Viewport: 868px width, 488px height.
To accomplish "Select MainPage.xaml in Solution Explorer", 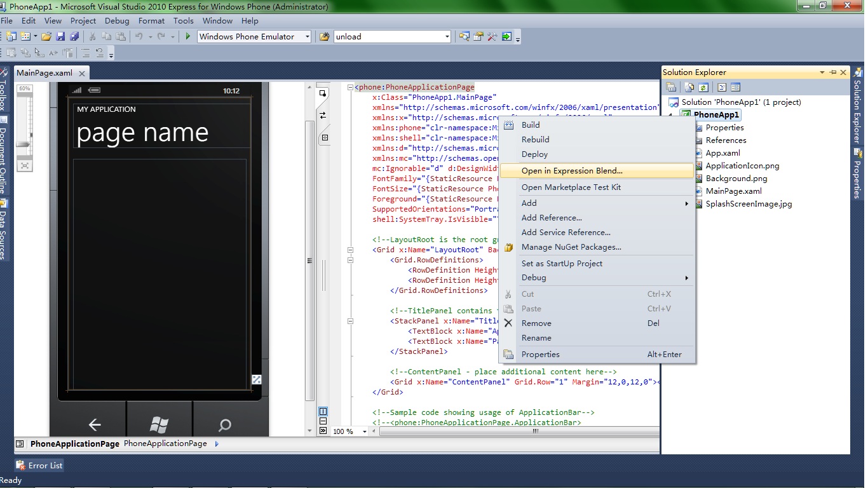I will (733, 191).
